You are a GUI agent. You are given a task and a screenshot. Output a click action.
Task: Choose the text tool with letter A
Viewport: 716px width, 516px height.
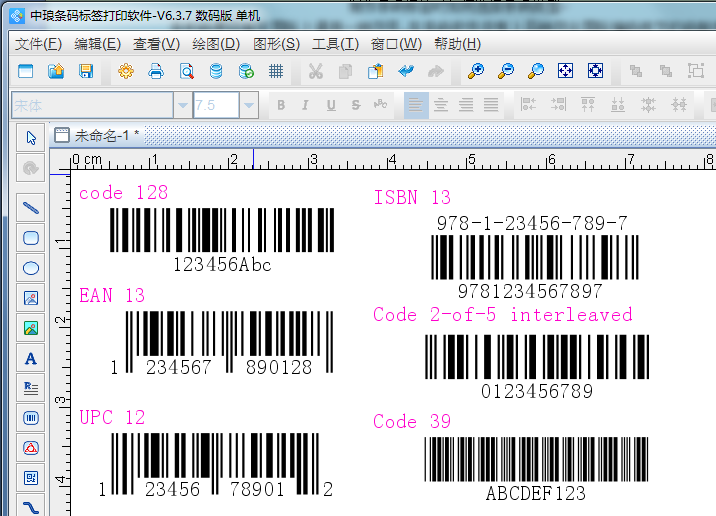(31, 358)
